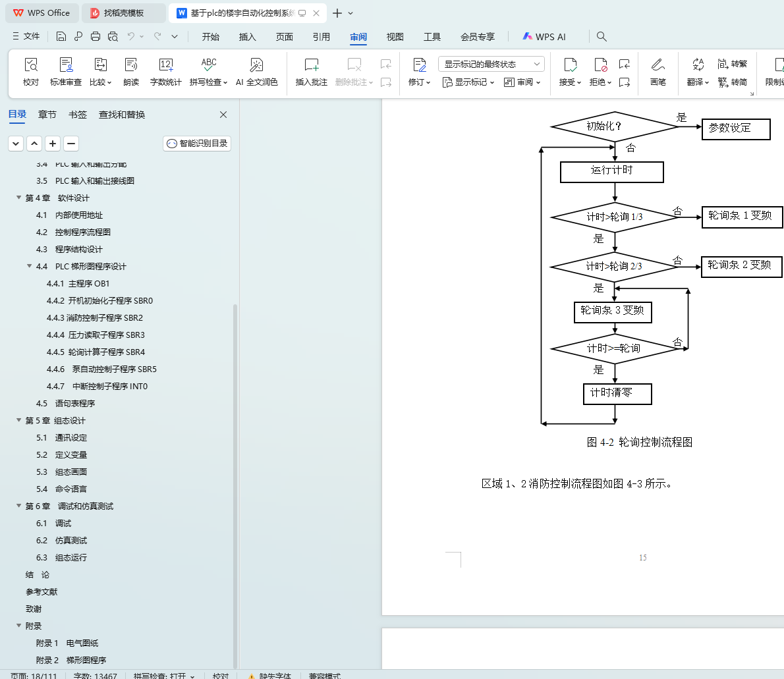The width and height of the screenshot is (784, 679).
Task: Click the Print icon in quick toolbar
Action: (96, 36)
